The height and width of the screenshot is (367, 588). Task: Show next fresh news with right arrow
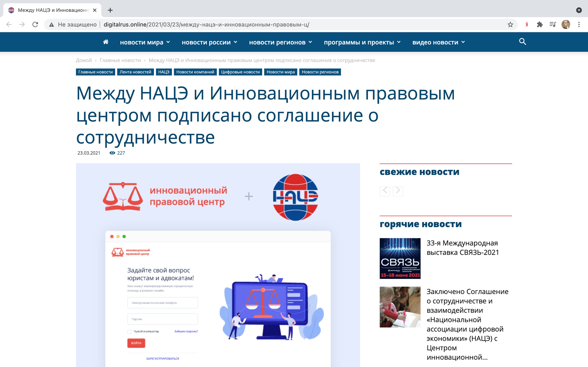[398, 191]
